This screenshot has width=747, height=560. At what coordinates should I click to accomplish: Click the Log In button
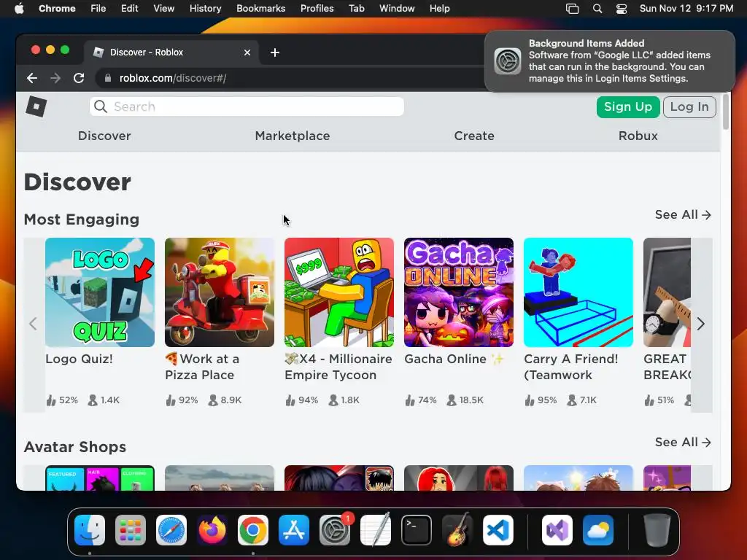[689, 107]
